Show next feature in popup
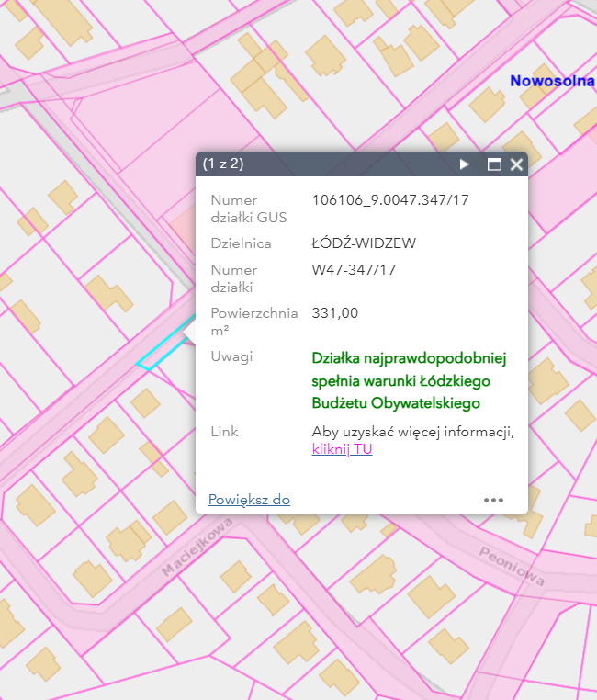Viewport: 597px width, 700px height. 465,164
